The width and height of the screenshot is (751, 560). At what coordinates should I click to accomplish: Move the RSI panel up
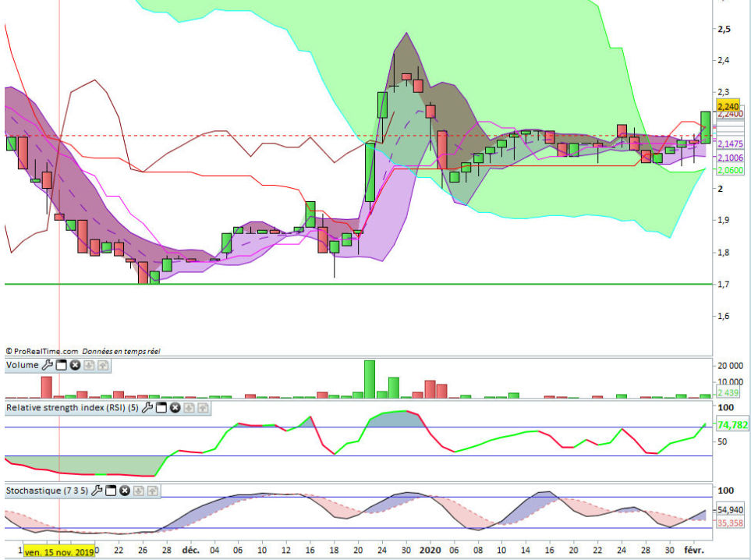click(x=203, y=408)
